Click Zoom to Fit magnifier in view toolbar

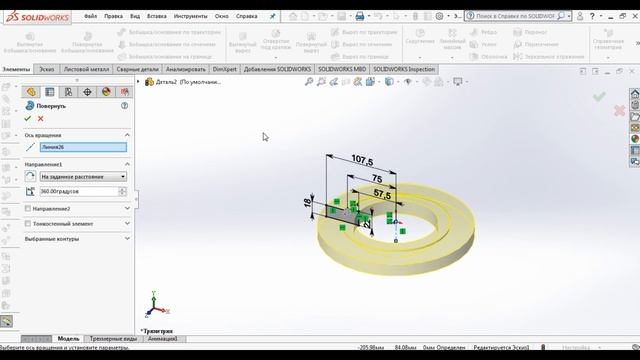pyautogui.click(x=309, y=82)
